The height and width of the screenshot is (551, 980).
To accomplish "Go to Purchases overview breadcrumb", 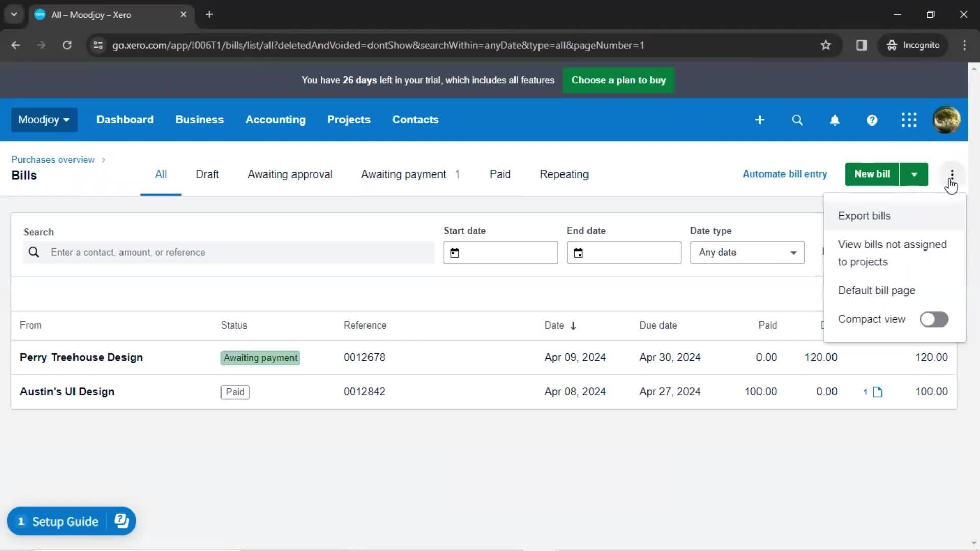I will click(x=53, y=160).
